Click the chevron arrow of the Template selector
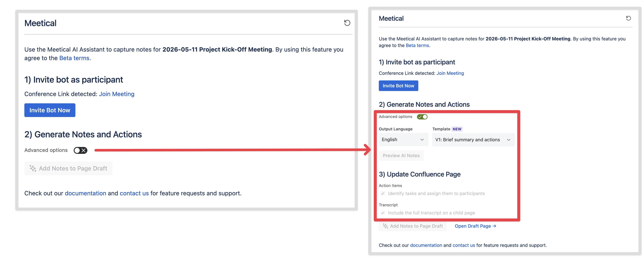Screen dimensions: 644x264 (x=509, y=140)
